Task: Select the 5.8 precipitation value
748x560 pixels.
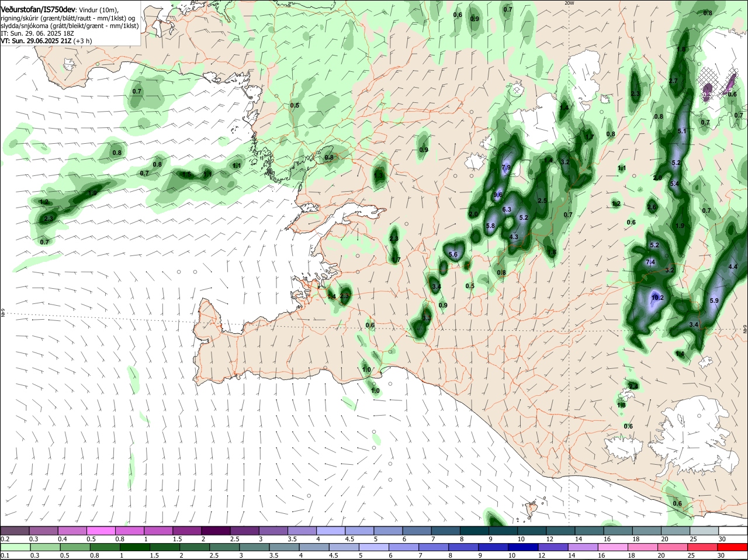Action: [x=490, y=226]
